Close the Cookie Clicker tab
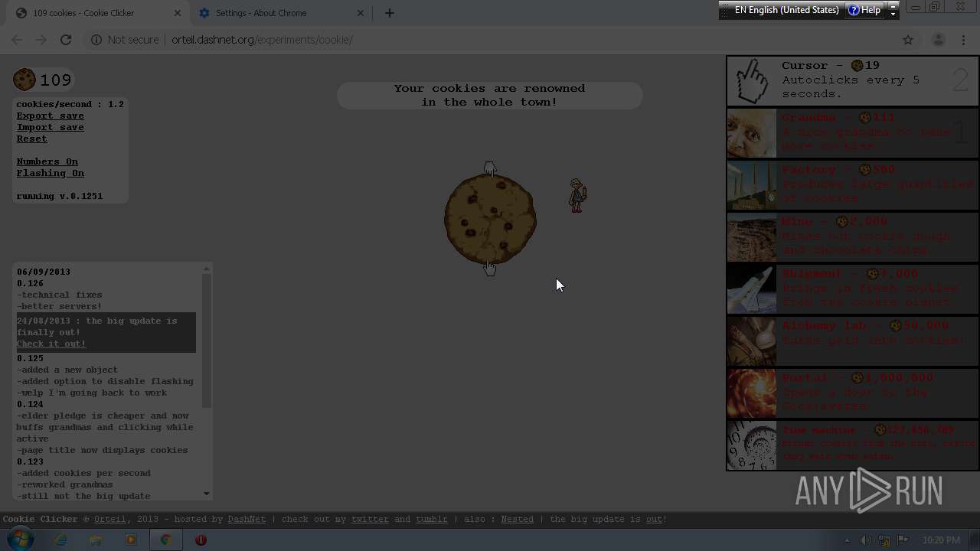 (178, 13)
